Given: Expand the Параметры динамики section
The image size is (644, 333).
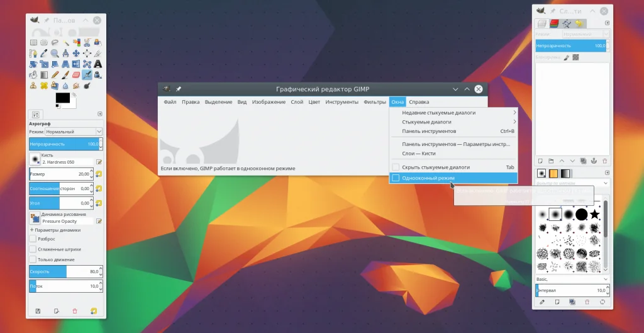Looking at the screenshot, I should pyautogui.click(x=31, y=230).
